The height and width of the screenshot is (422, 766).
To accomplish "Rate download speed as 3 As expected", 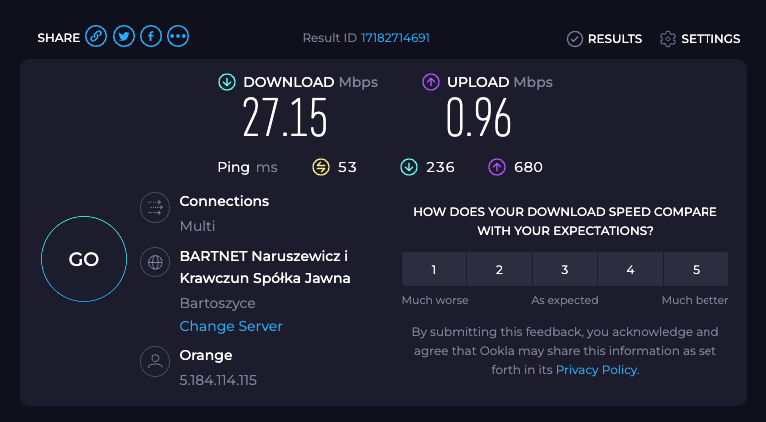I will [565, 269].
